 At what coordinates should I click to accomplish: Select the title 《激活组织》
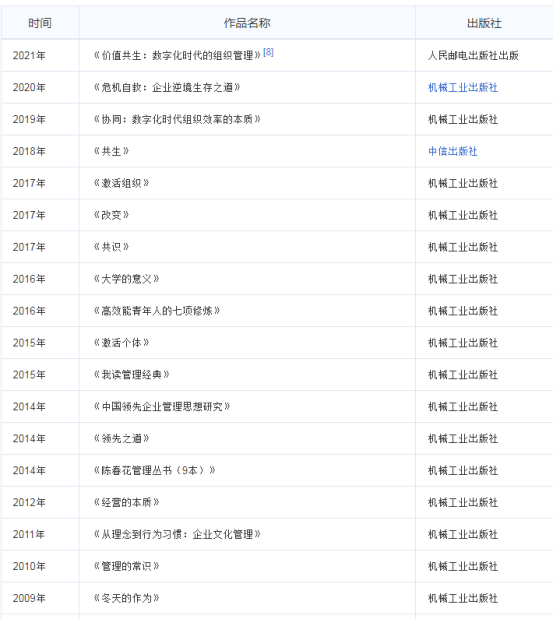pyautogui.click(x=121, y=183)
